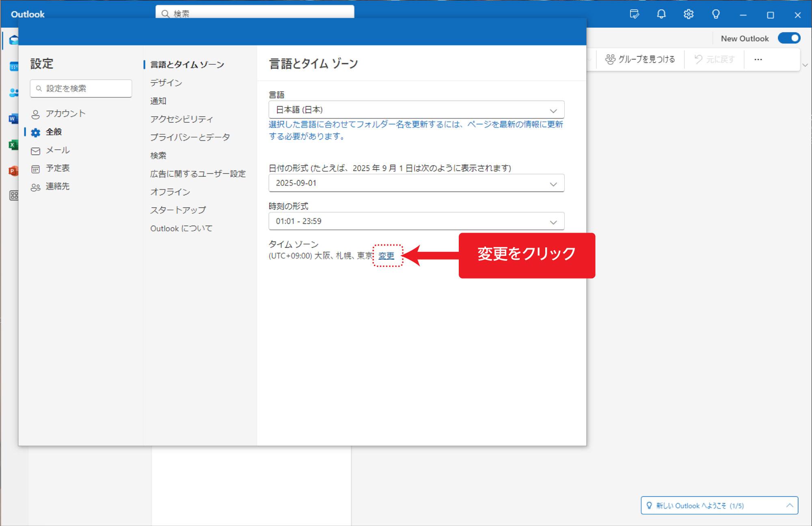
Task: Collapse the 新しい Outlook へようこそ banner
Action: (790, 506)
